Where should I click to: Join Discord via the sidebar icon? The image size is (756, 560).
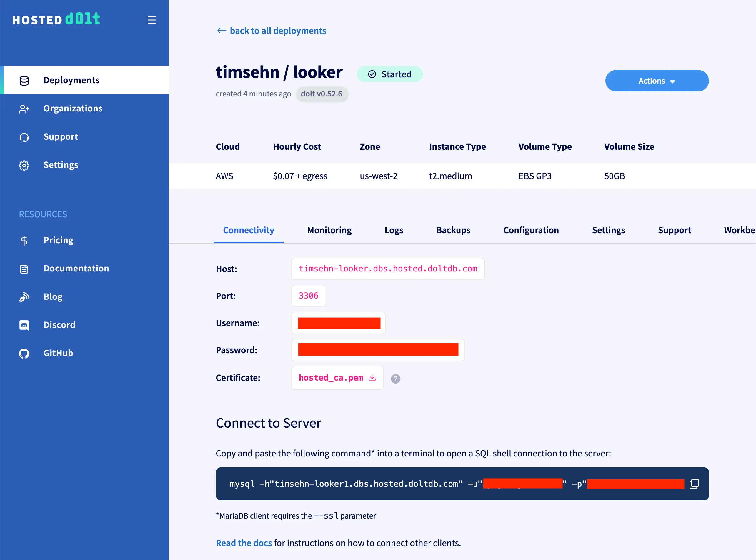click(24, 325)
